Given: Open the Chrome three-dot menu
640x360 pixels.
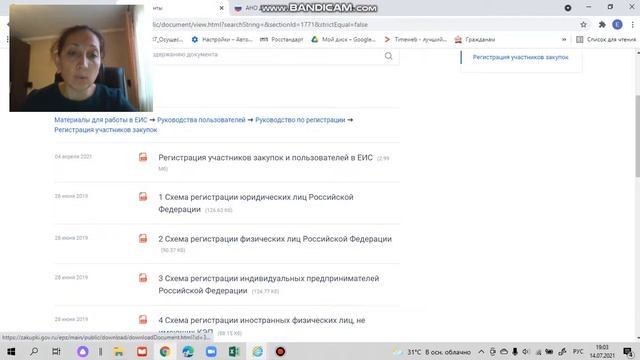Looking at the screenshot, I should coord(632,25).
